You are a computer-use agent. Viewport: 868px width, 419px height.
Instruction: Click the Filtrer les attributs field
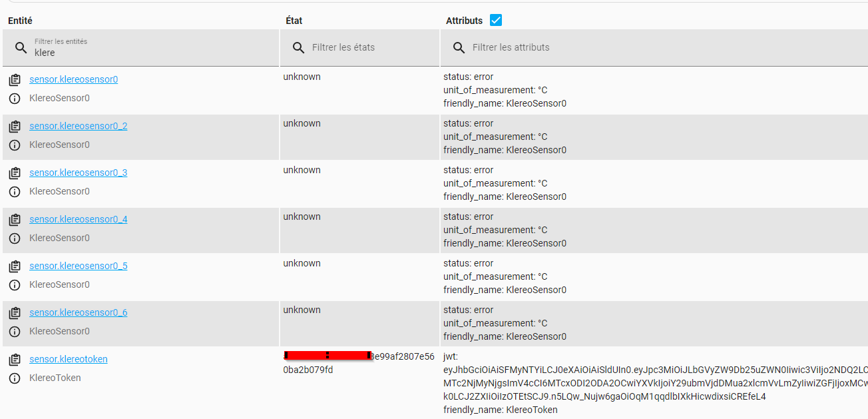pos(654,48)
